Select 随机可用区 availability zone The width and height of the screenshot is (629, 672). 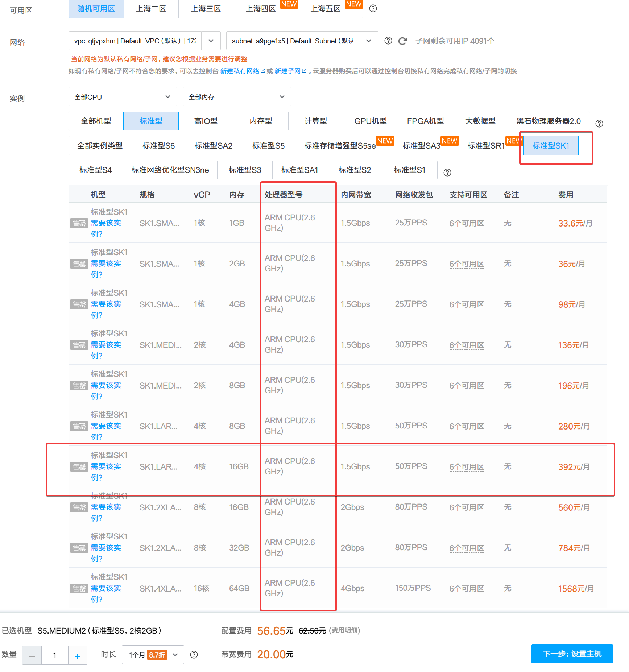(96, 9)
